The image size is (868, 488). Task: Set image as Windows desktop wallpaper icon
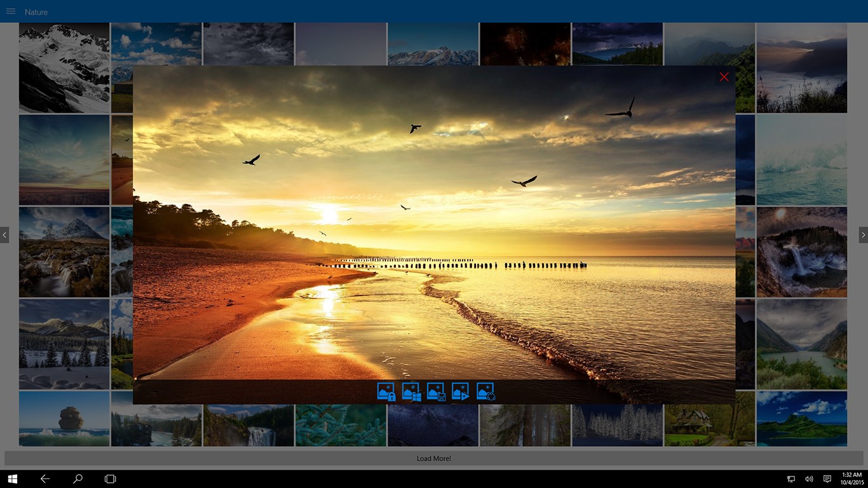412,392
